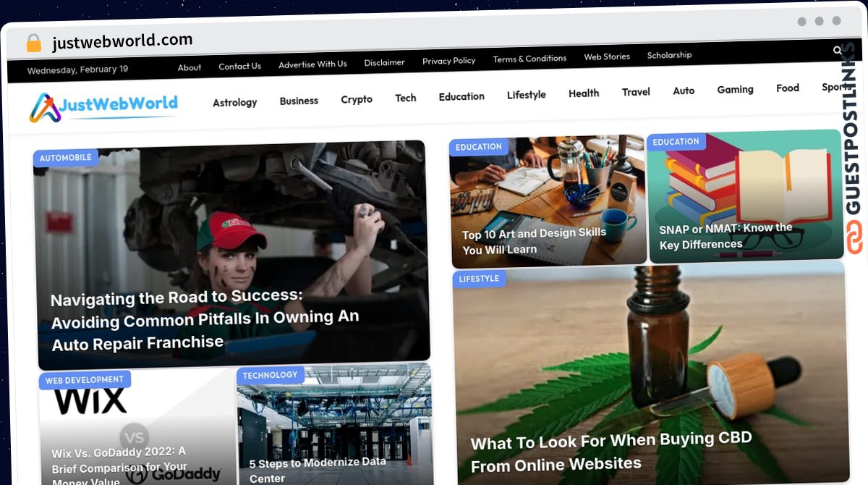Open the Contact Us link

[x=239, y=66]
